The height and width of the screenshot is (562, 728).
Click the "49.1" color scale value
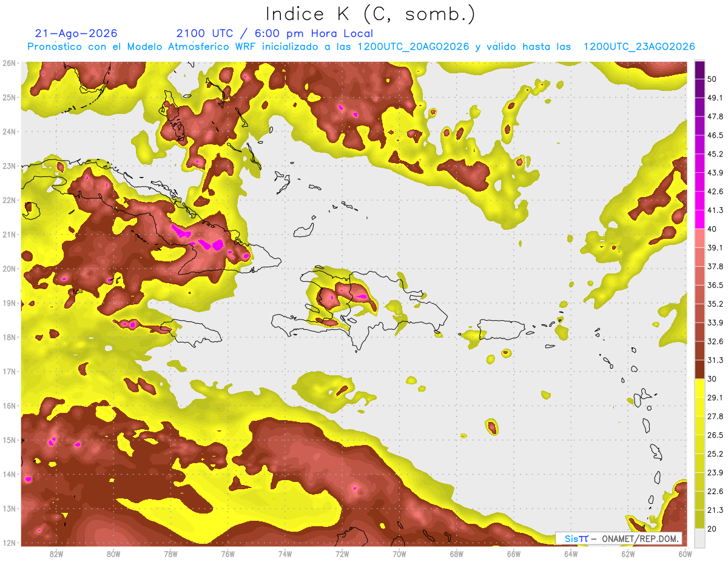pyautogui.click(x=715, y=98)
